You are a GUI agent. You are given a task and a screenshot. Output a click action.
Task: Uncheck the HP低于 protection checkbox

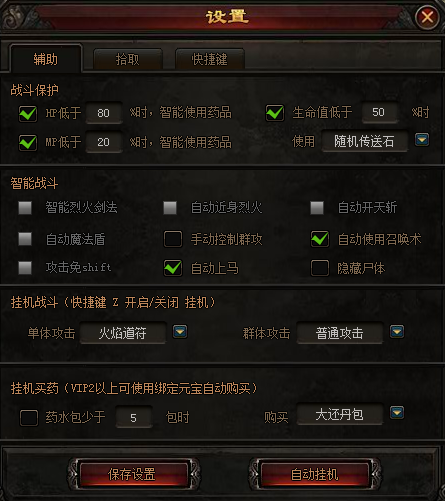click(28, 113)
